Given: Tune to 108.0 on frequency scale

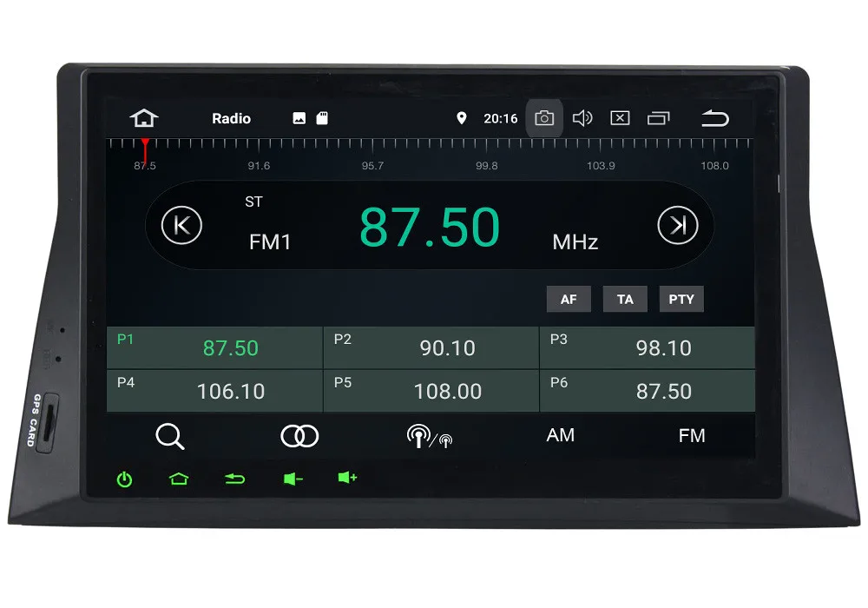Looking at the screenshot, I should pos(714,166).
